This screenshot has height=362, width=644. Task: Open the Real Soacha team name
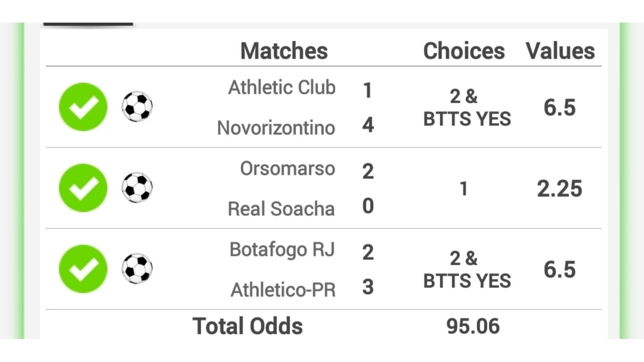[x=281, y=209]
